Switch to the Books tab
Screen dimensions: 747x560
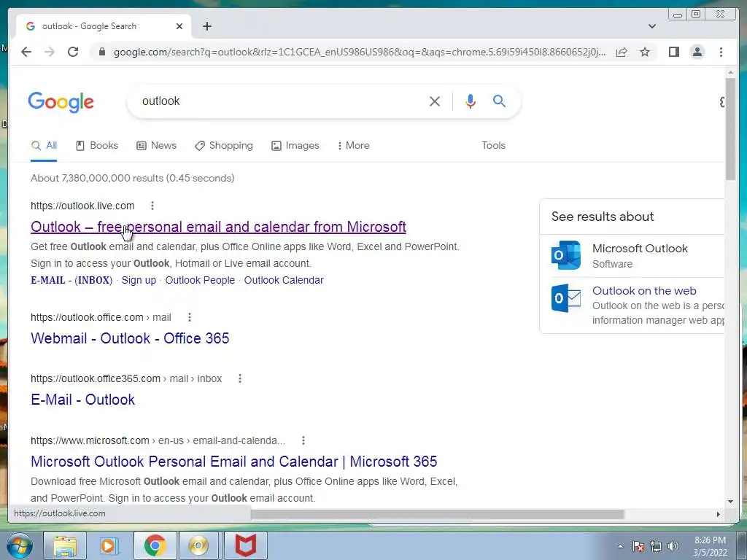(97, 146)
